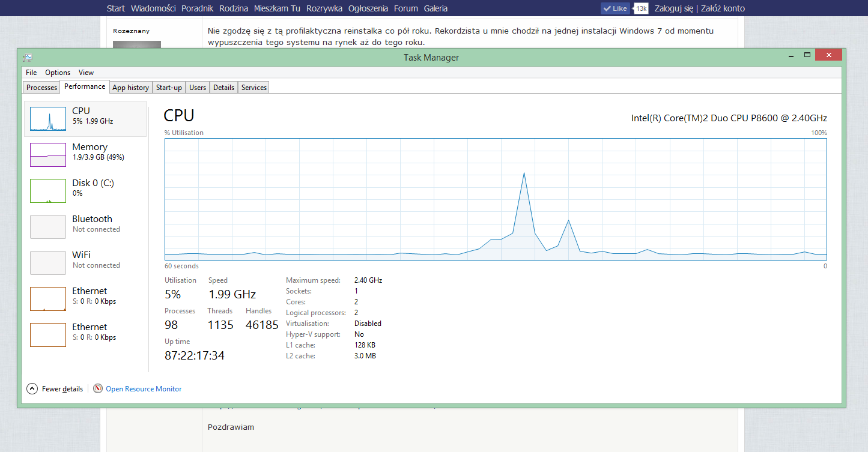Image resolution: width=868 pixels, height=452 pixels.
Task: Click the Forum link in website navigation
Action: 405,8
